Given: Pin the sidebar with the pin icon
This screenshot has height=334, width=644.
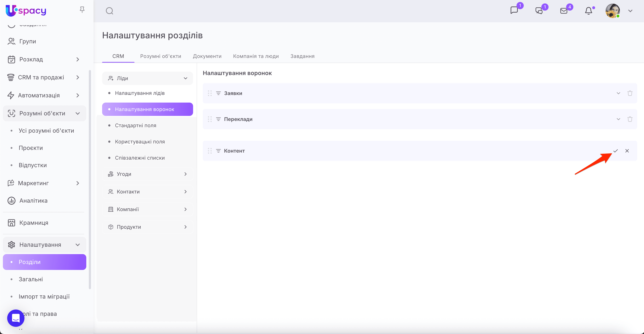Looking at the screenshot, I should [82, 10].
